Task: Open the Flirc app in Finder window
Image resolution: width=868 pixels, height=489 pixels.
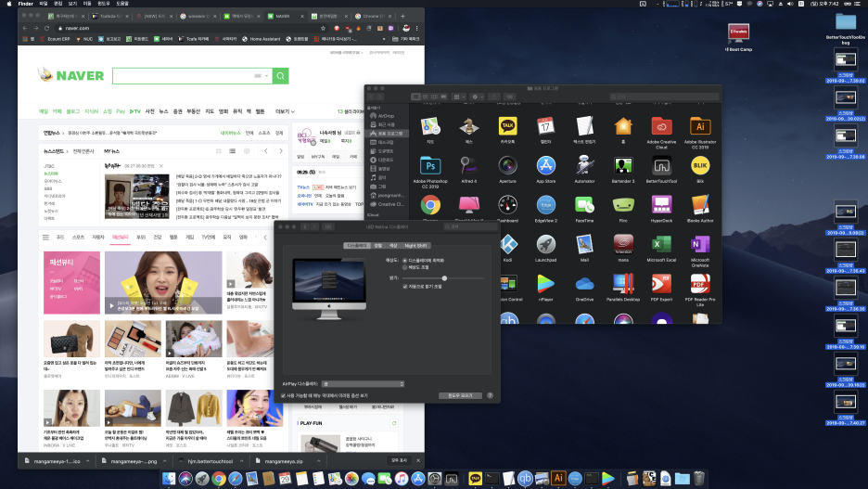Action: [x=623, y=205]
